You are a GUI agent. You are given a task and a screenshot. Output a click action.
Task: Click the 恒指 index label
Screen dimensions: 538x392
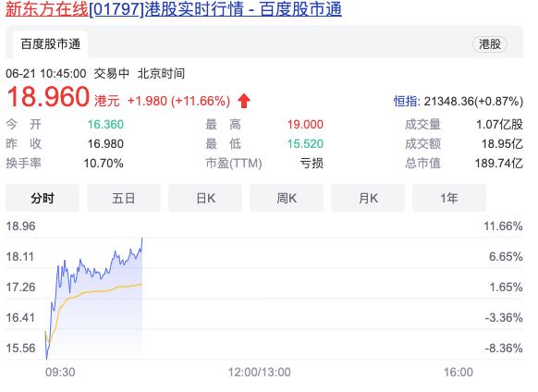(405, 102)
